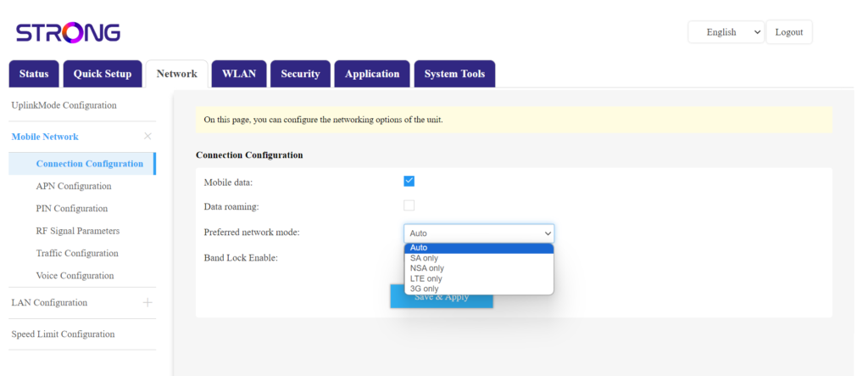
Task: Click the Mobile data label
Action: coord(228,183)
